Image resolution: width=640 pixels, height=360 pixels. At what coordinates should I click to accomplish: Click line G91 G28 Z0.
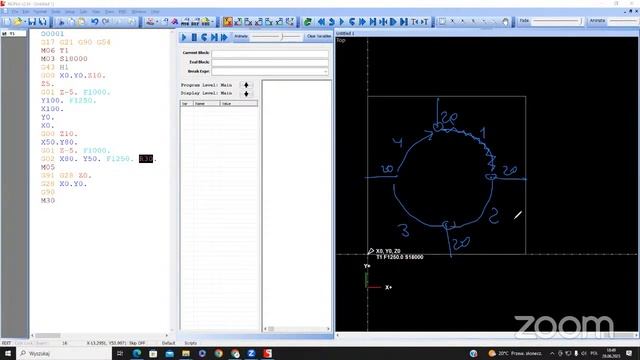(x=67, y=176)
